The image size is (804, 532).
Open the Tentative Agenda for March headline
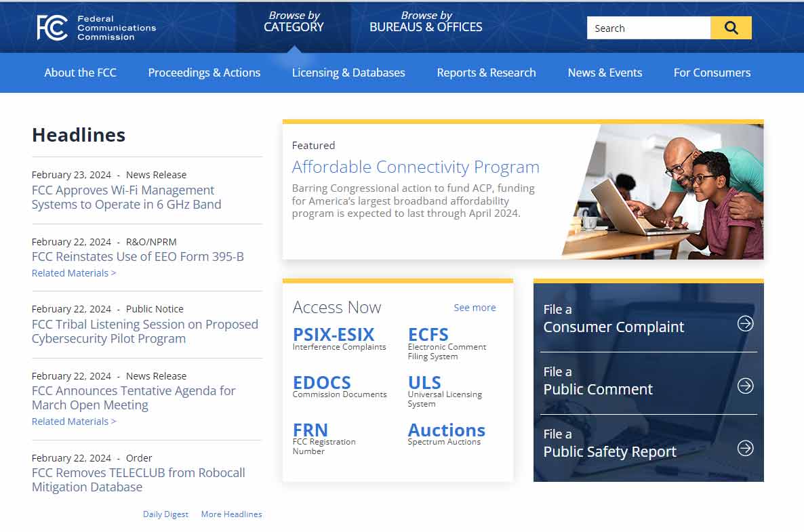pyautogui.click(x=134, y=398)
